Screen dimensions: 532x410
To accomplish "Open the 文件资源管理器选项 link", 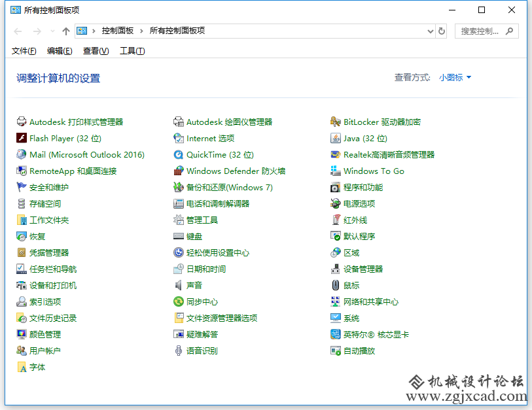I will 222,318.
